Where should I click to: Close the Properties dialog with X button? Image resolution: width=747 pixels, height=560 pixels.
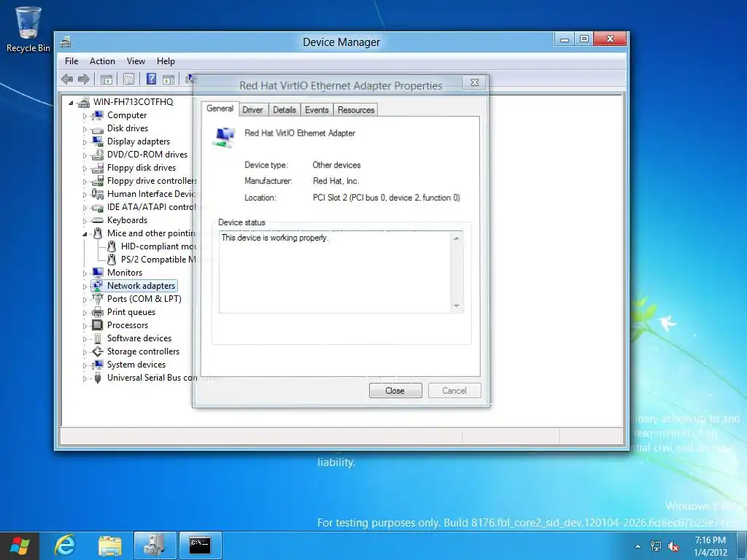[x=474, y=82]
